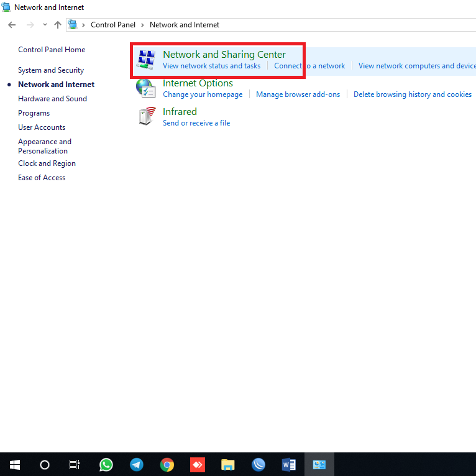Open Delete browsing history and cookies
Screen dimensions: 476x476
pos(412,94)
